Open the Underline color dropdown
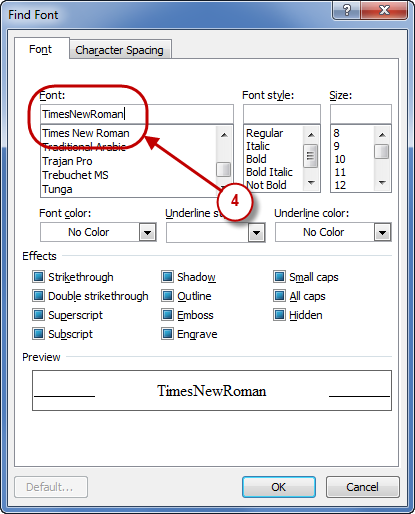Viewport: 415px width, 514px height. [x=382, y=232]
